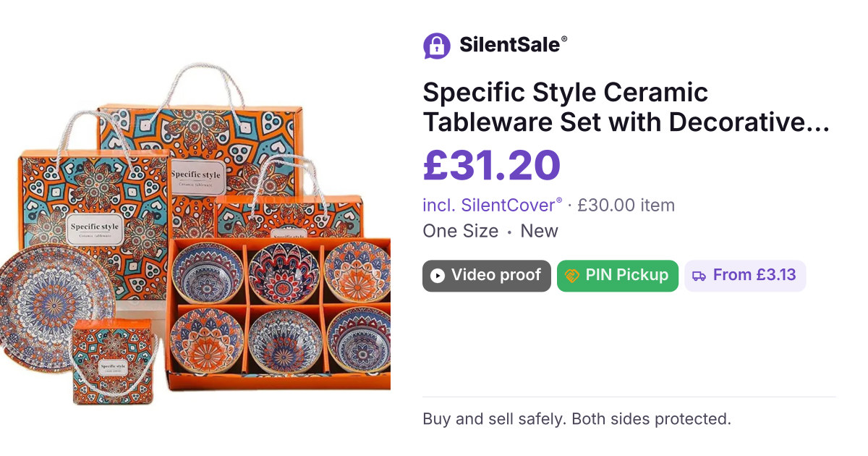The height and width of the screenshot is (456, 868).
Task: Click the delivery truck icon before From £3.13
Action: click(699, 276)
